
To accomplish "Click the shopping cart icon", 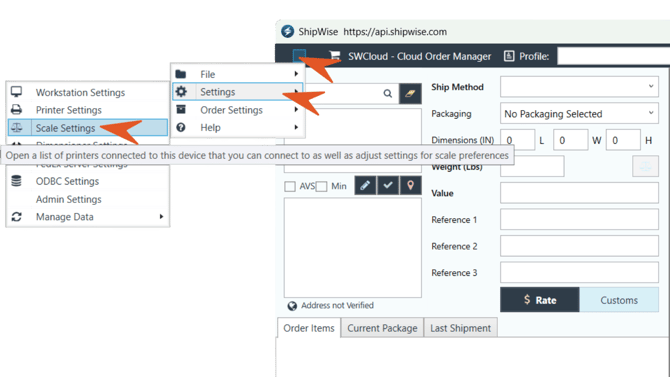I will (335, 56).
